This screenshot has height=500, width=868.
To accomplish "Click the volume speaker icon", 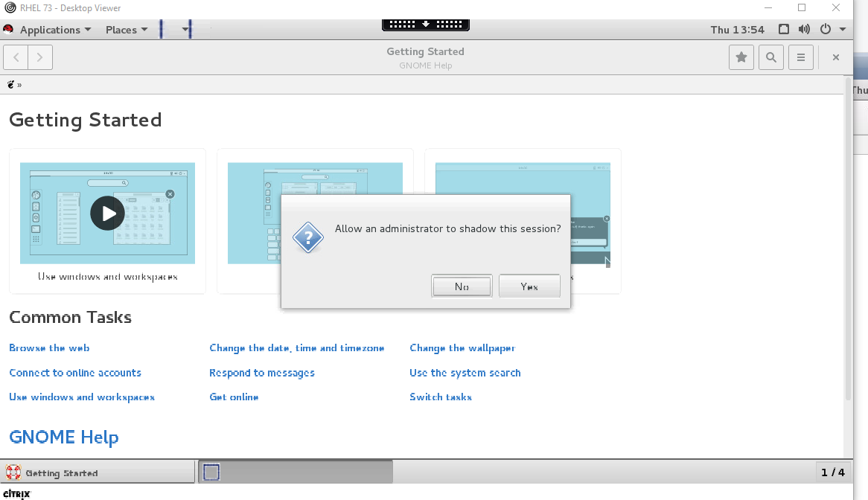I will 804,29.
